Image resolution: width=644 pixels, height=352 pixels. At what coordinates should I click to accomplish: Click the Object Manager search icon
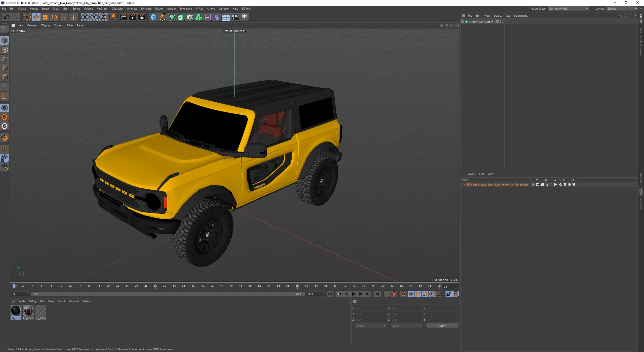pyautogui.click(x=620, y=16)
